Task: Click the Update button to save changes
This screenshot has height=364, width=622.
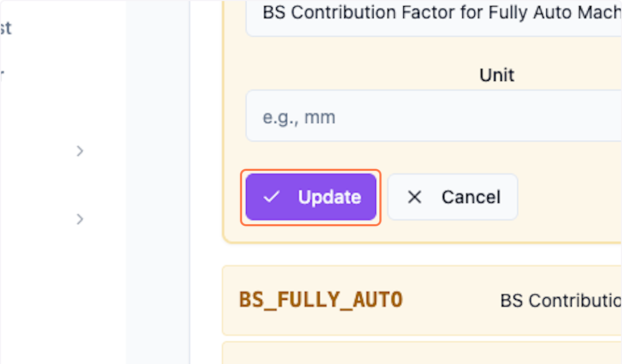Action: pos(310,197)
